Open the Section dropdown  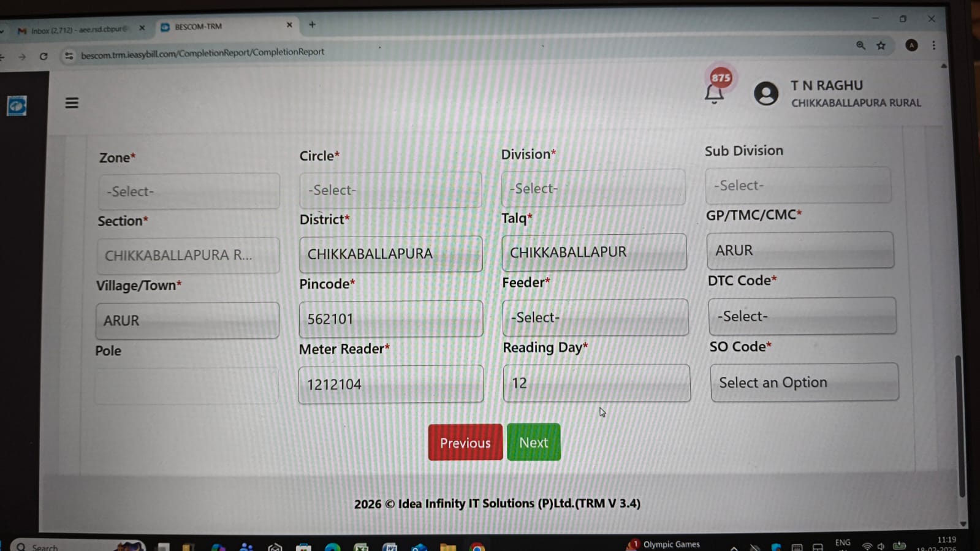188,255
